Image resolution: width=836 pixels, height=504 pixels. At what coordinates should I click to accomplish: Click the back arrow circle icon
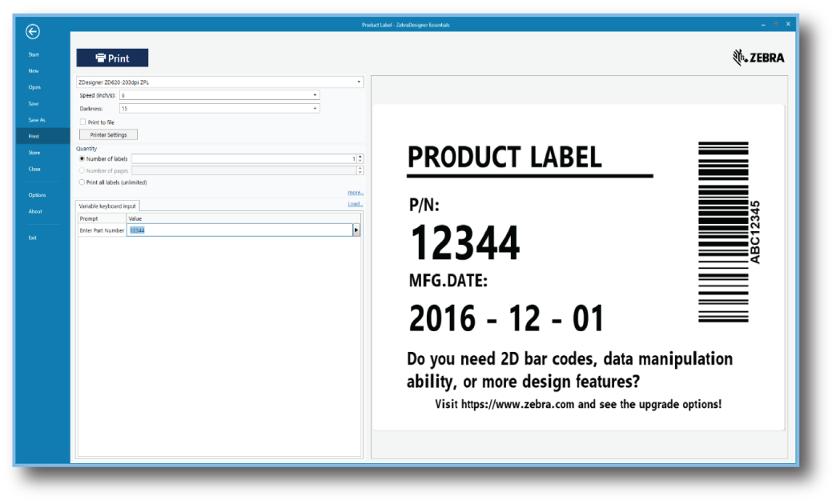(x=33, y=32)
